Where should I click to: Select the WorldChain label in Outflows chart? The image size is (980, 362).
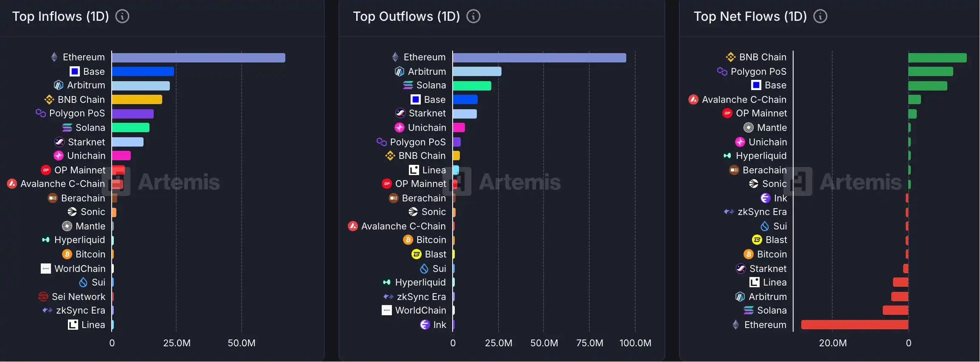420,311
